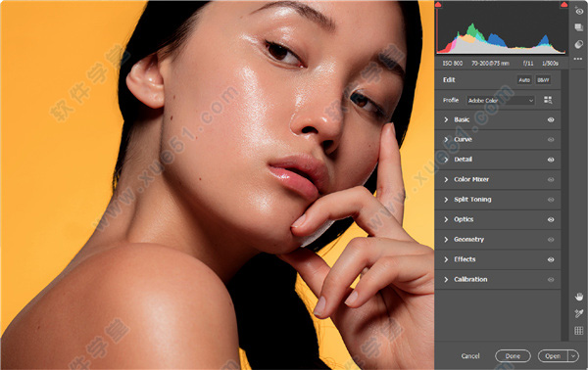
Task: Convert to black and white with B&W
Action: pos(543,79)
